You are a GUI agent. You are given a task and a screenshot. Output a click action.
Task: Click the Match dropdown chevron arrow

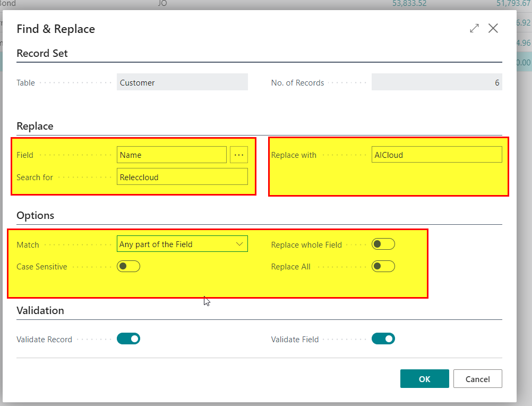click(239, 244)
